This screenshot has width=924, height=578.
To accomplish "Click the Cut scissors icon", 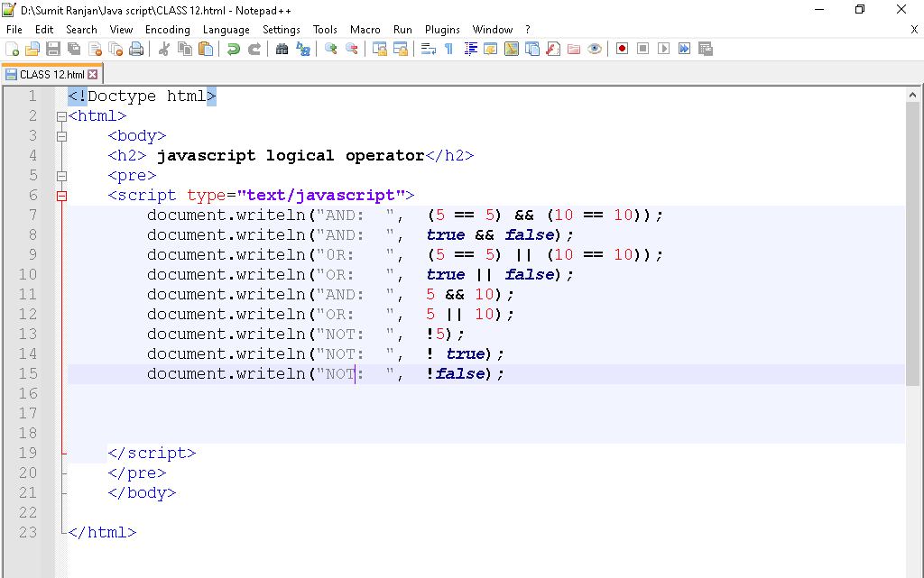I will pos(164,49).
